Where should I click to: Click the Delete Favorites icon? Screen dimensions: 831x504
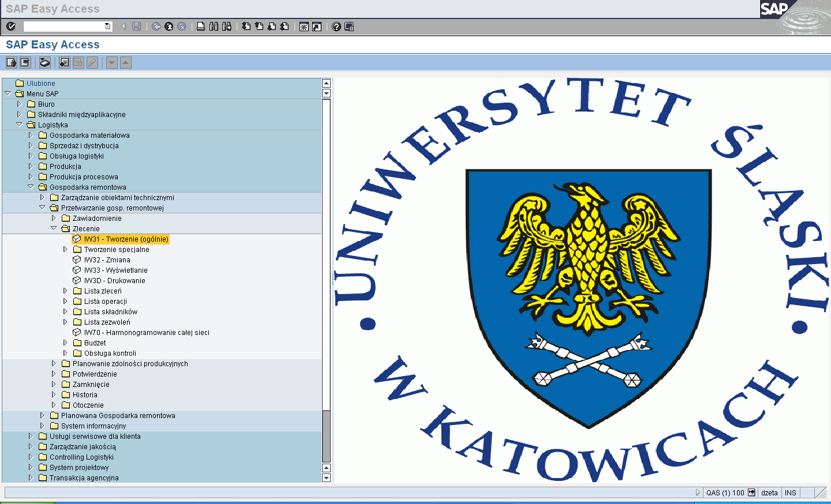(78, 62)
